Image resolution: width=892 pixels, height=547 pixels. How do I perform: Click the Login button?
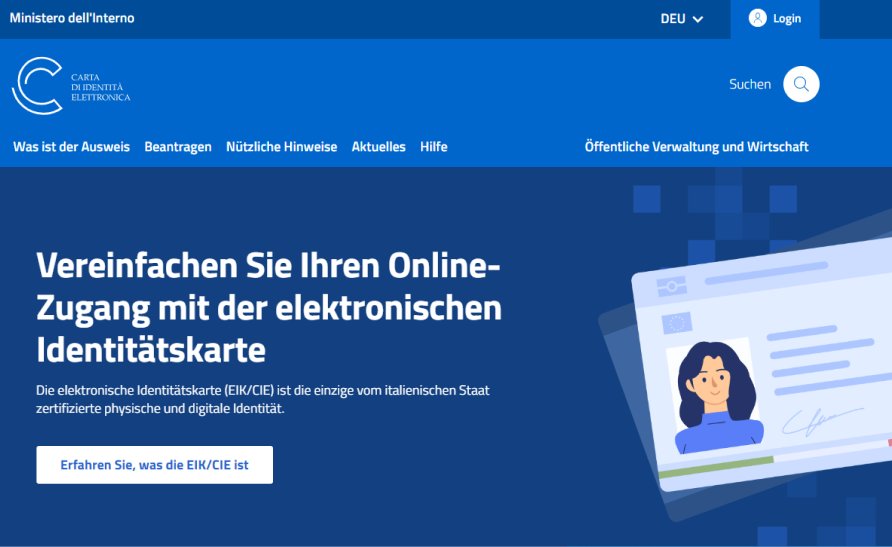click(775, 19)
